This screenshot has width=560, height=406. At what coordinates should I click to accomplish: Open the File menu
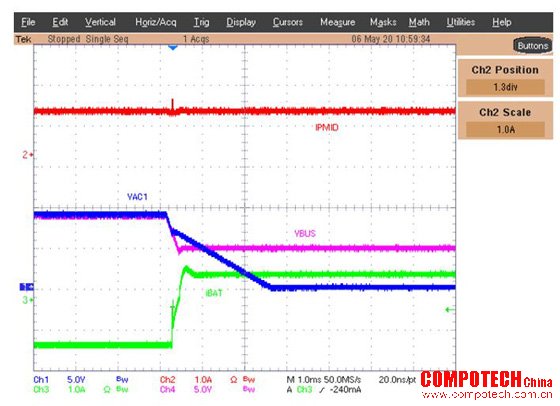(28, 22)
